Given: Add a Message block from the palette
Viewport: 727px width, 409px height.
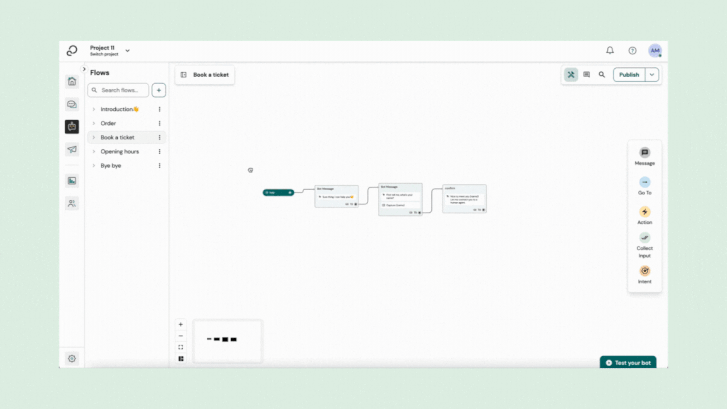Looking at the screenshot, I should tap(644, 153).
